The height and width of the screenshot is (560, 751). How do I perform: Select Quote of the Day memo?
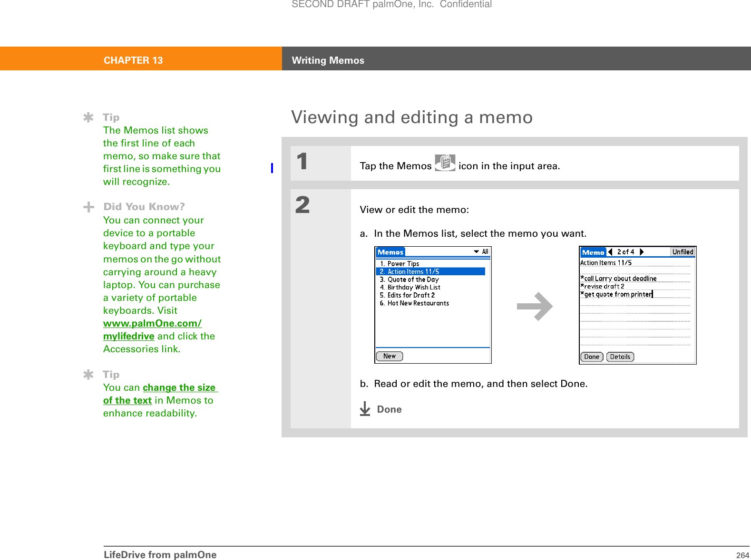tap(409, 280)
